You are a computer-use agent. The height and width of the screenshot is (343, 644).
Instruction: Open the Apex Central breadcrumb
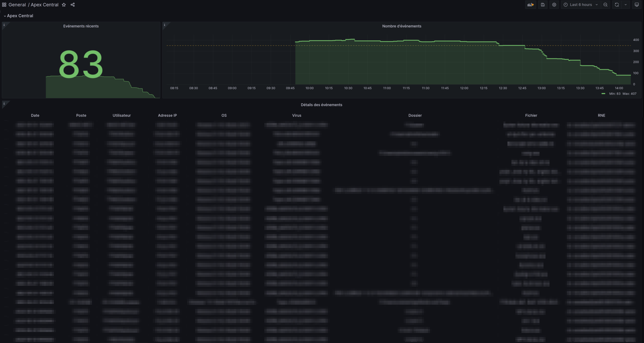click(x=45, y=5)
